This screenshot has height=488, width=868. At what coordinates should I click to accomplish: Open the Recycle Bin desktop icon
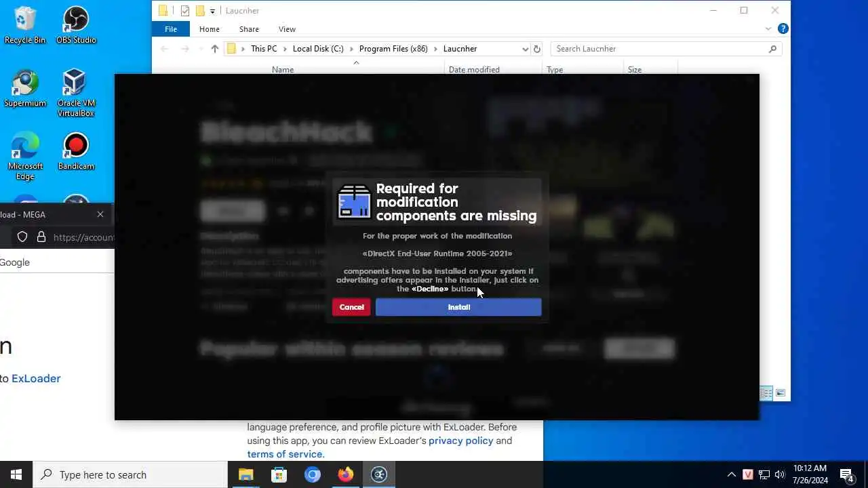(x=25, y=25)
